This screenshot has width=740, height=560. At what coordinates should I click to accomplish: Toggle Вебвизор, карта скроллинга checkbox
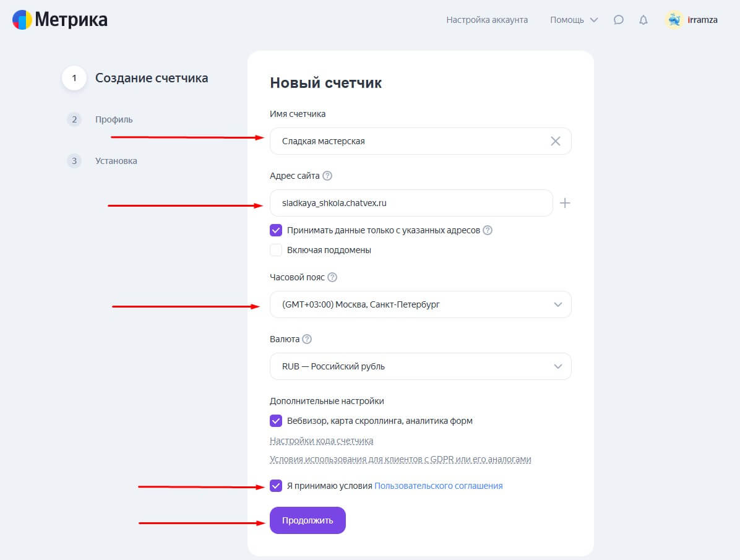pyautogui.click(x=276, y=421)
